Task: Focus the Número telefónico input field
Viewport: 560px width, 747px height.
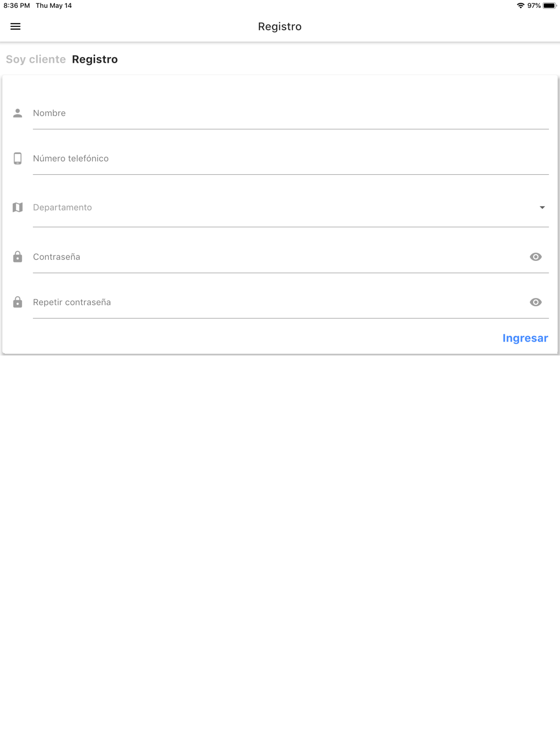Action: click(x=291, y=158)
